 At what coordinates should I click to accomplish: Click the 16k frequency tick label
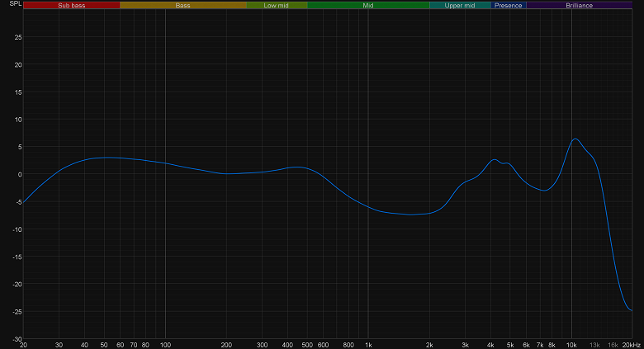click(x=613, y=345)
